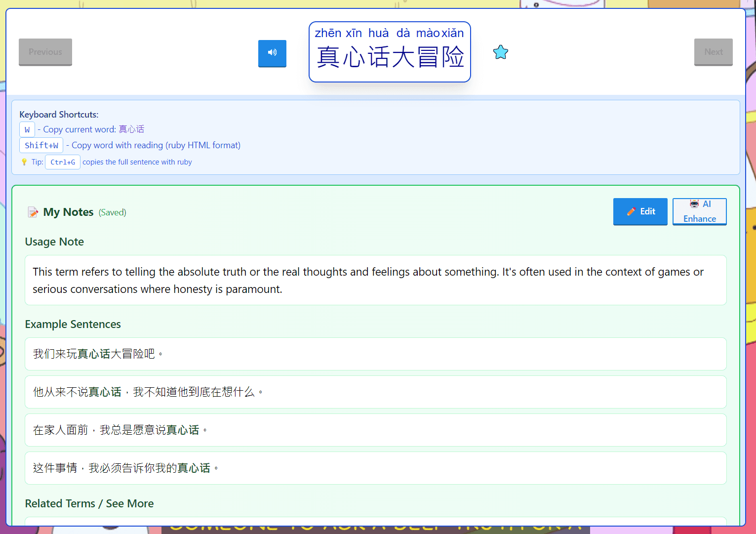This screenshot has width=756, height=534.
Task: Click the lightbulb Tip icon
Action: point(24,162)
